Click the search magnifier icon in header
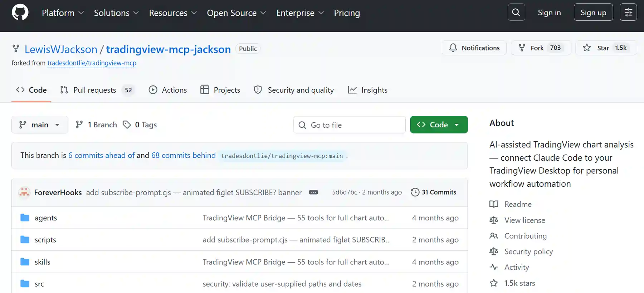The width and height of the screenshot is (644, 293). pyautogui.click(x=516, y=12)
